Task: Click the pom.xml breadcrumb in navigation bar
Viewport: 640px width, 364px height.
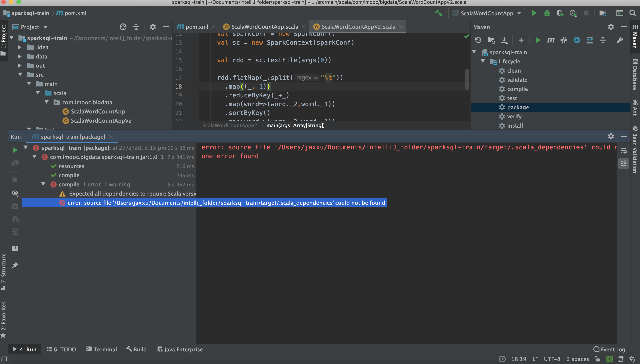Action: coord(71,13)
